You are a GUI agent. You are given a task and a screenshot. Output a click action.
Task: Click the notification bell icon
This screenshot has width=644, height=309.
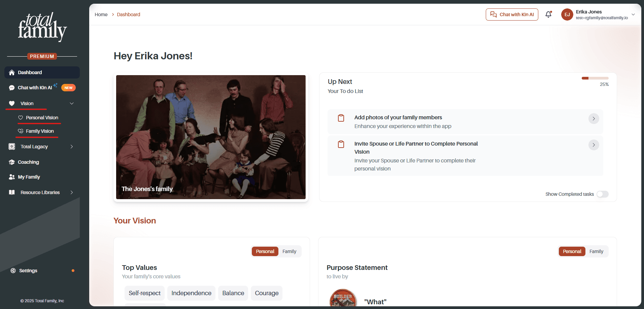pos(548,14)
